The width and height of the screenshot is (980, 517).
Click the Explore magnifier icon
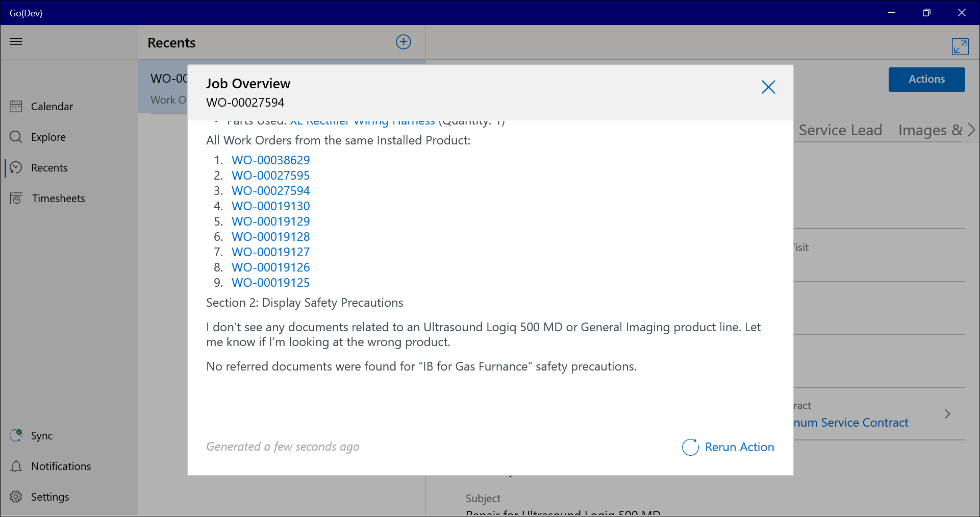16,137
